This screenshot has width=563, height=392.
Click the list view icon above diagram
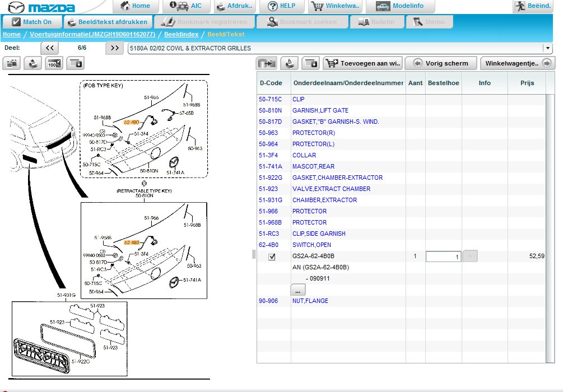point(13,63)
